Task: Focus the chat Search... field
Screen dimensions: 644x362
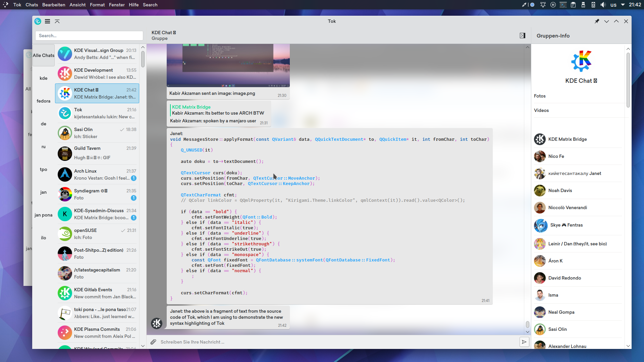Action: pyautogui.click(x=89, y=36)
